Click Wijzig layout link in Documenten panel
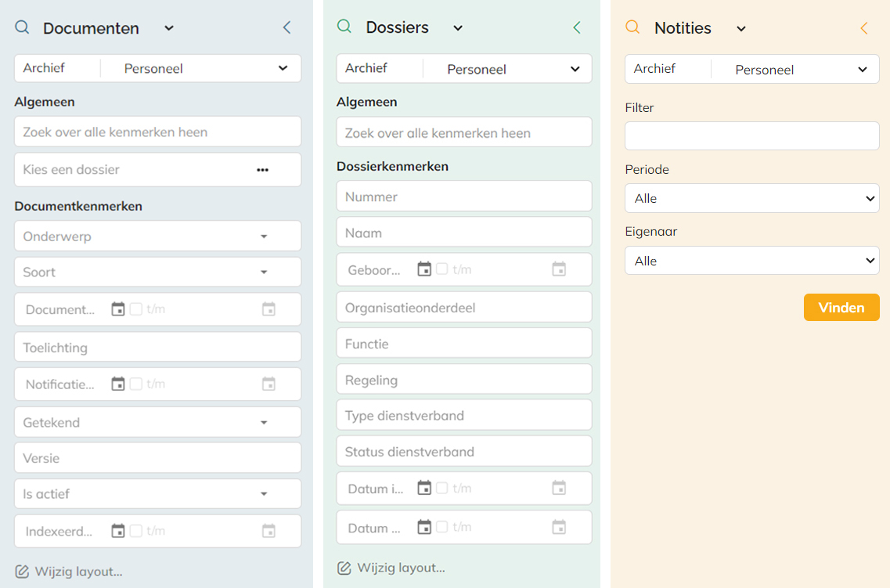Viewport: 890px width, 588px height. [x=78, y=572]
